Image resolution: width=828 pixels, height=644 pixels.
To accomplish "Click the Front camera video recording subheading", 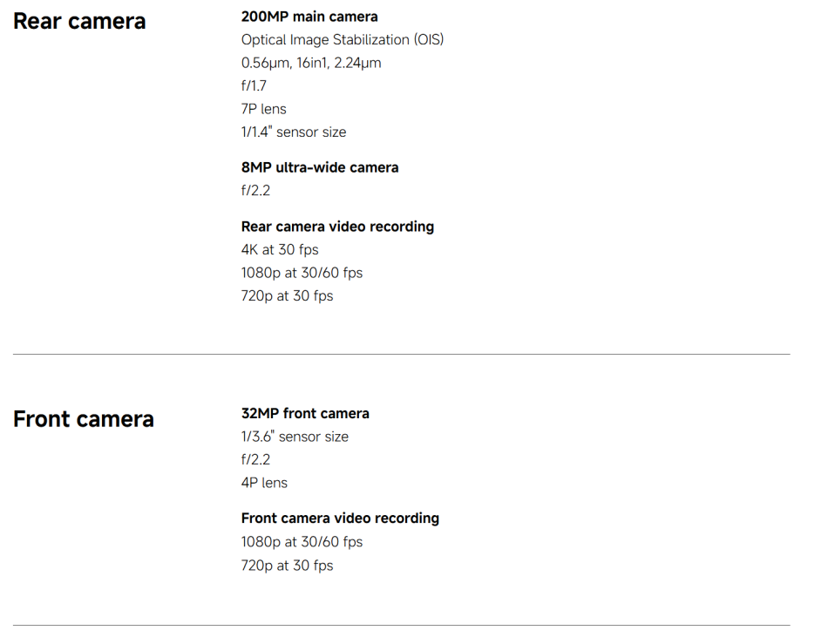I will point(340,519).
